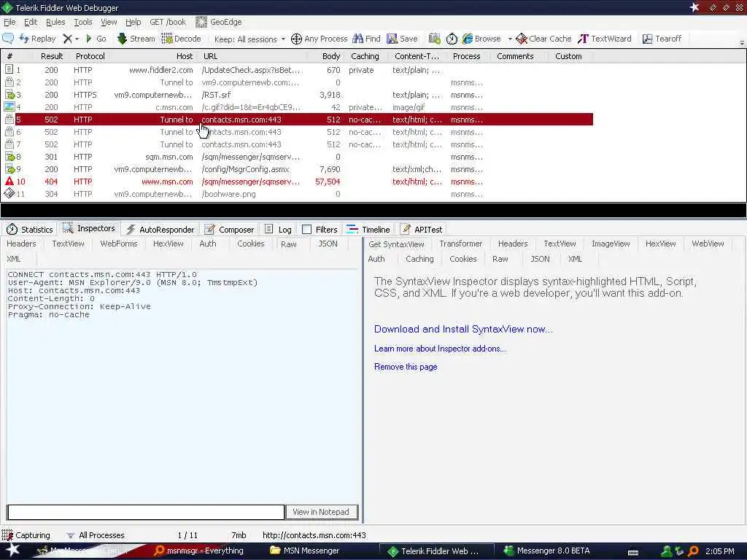Click the timer stopwatch toolbar icon

452,39
